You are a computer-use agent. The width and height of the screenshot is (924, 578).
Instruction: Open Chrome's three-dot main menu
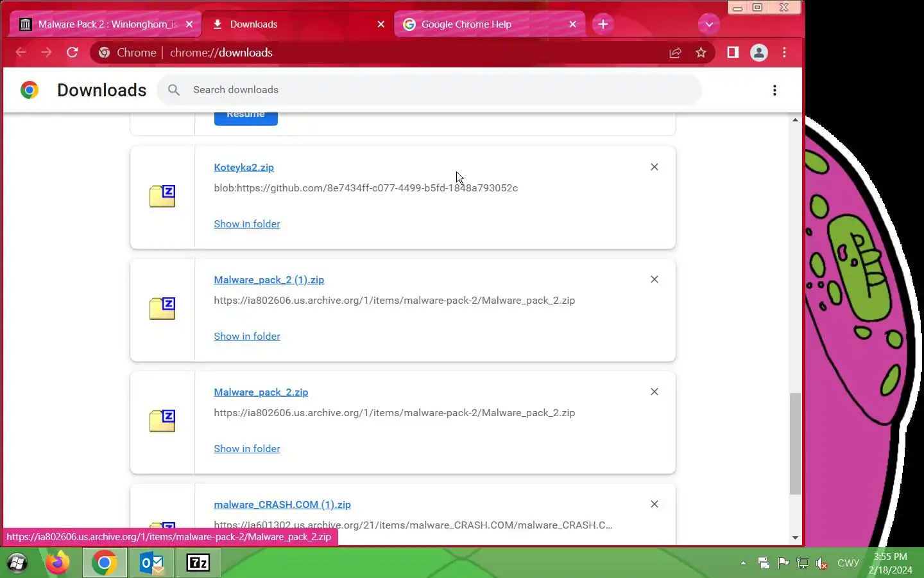[x=784, y=53]
